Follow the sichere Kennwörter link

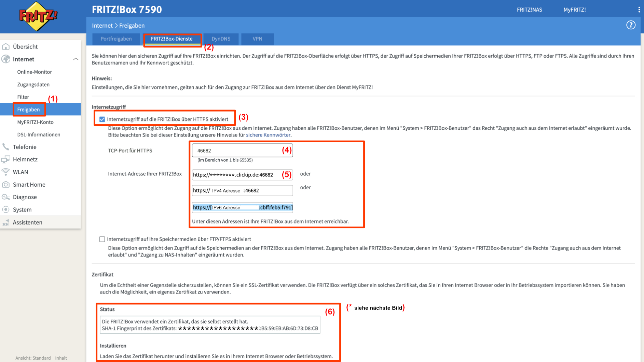point(268,135)
